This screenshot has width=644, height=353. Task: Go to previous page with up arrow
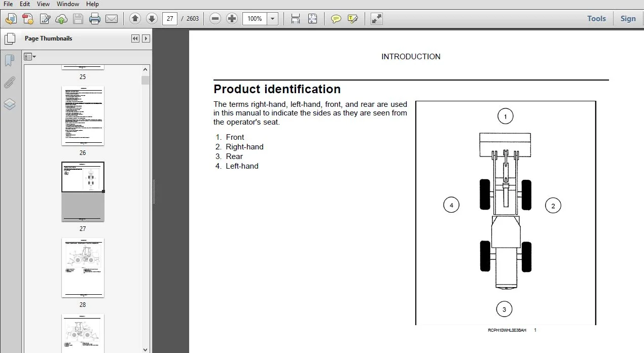[x=135, y=19]
